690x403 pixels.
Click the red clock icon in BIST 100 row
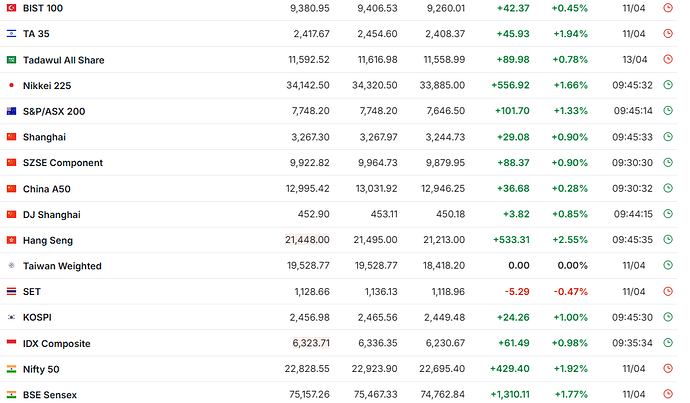pos(666,8)
